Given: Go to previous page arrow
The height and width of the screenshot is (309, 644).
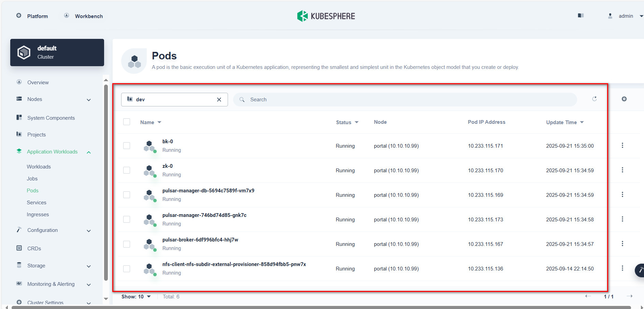Looking at the screenshot, I should (588, 296).
